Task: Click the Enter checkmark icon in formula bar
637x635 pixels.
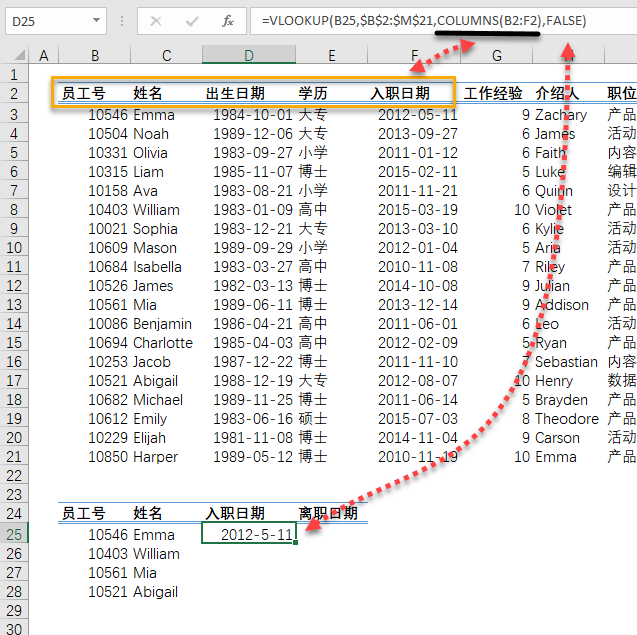Action: 191,21
